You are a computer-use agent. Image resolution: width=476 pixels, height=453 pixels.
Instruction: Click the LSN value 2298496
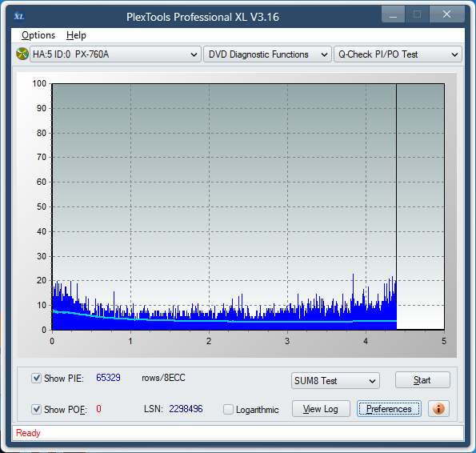click(186, 409)
